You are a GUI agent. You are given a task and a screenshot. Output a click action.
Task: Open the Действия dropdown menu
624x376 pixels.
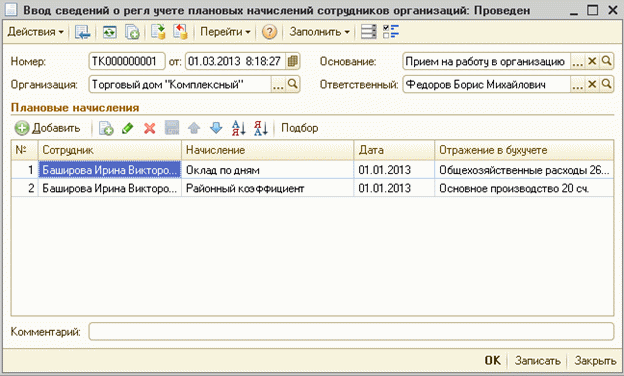pos(35,32)
